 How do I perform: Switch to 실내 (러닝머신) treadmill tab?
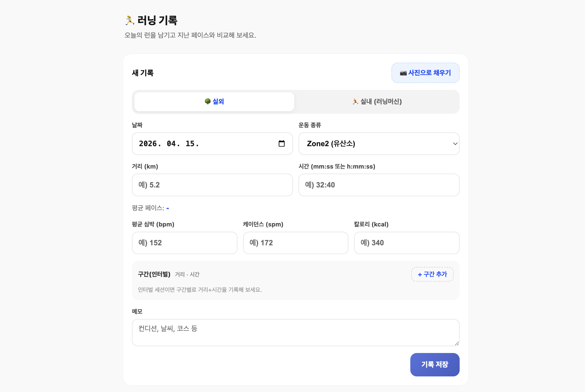[x=377, y=102]
